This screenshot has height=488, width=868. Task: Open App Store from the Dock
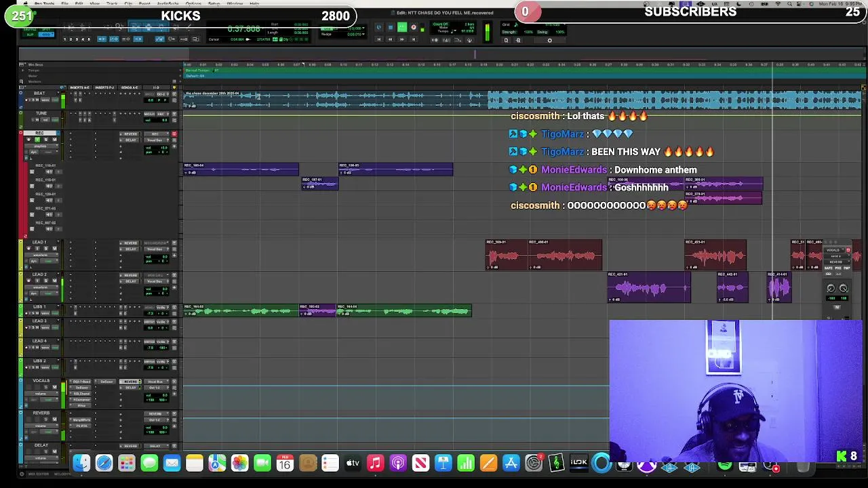click(511, 464)
